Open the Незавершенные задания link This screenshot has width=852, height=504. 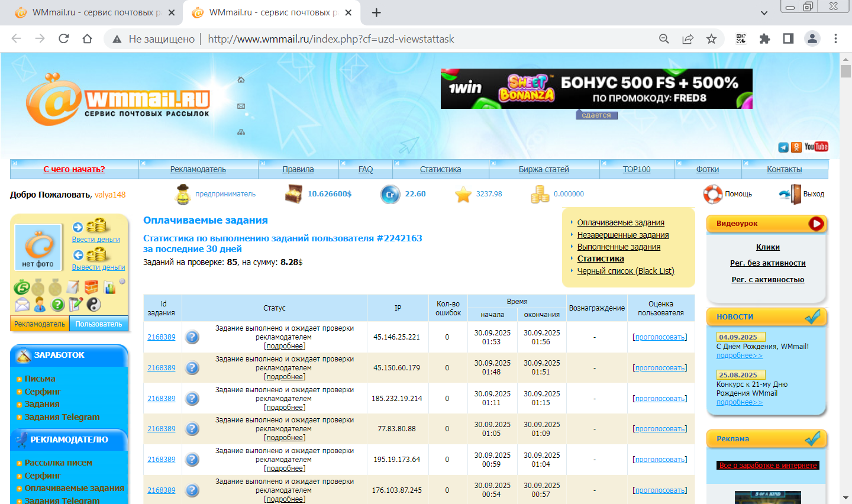(x=623, y=235)
